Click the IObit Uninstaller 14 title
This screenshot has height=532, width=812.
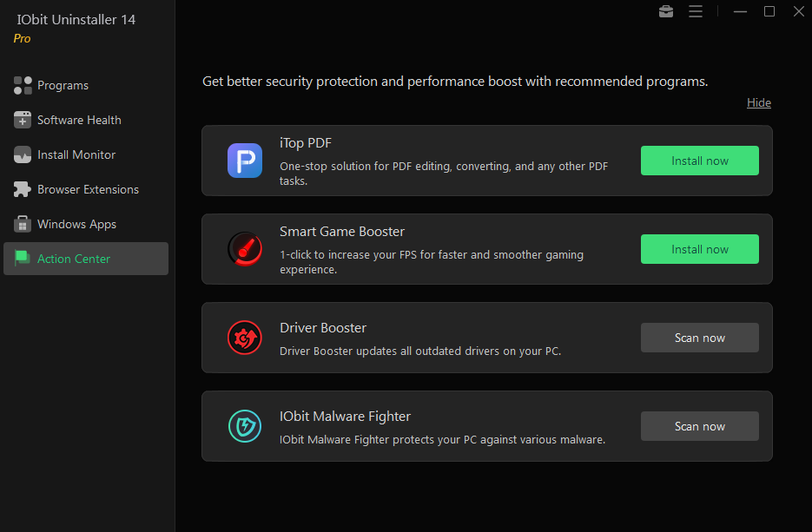pos(76,20)
